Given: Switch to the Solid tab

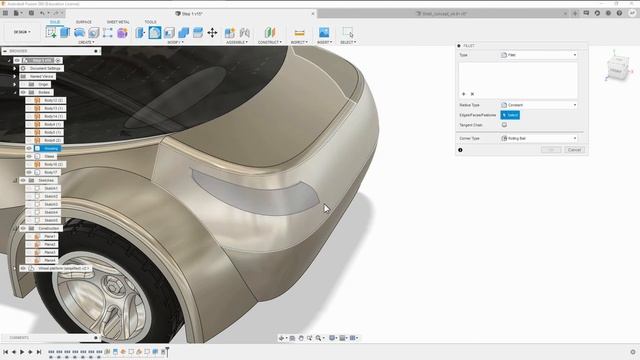Looking at the screenshot, I should coord(55,22).
